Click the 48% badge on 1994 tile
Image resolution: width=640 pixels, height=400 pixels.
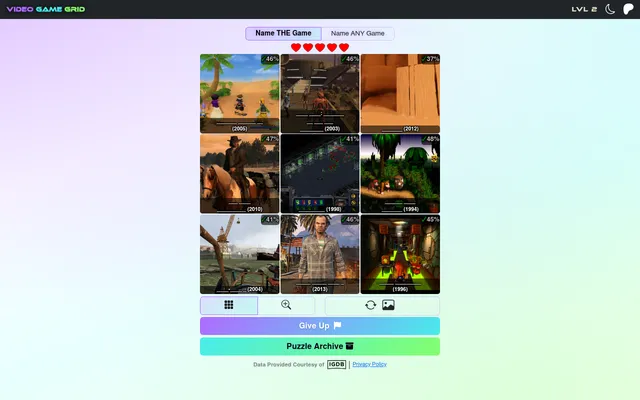[430, 139]
